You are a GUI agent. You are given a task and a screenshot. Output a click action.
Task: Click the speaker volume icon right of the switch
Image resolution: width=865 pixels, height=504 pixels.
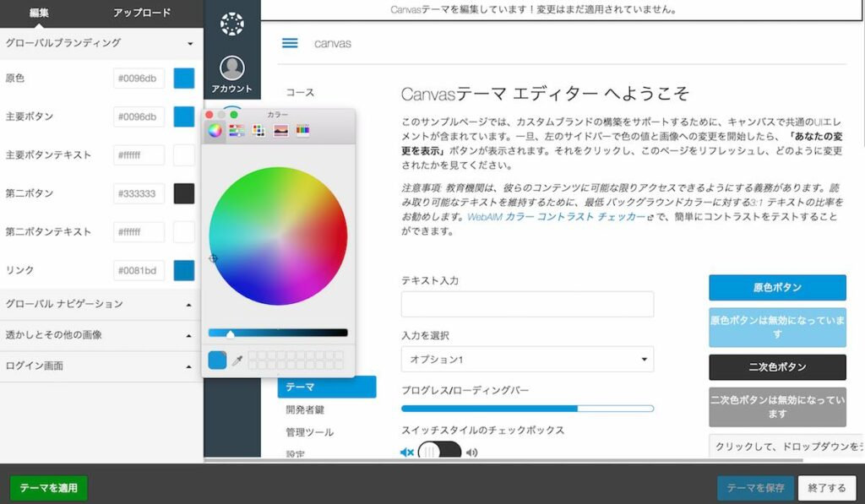[471, 453]
